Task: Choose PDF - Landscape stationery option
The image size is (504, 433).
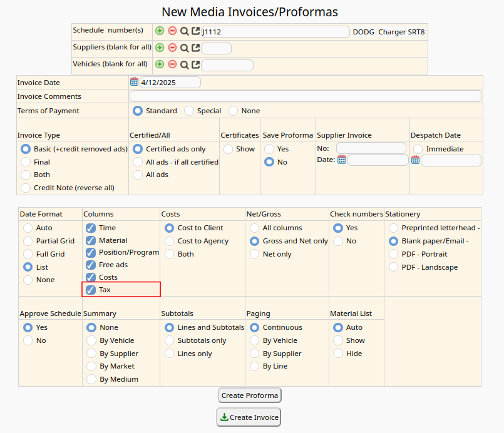Action: (x=393, y=267)
